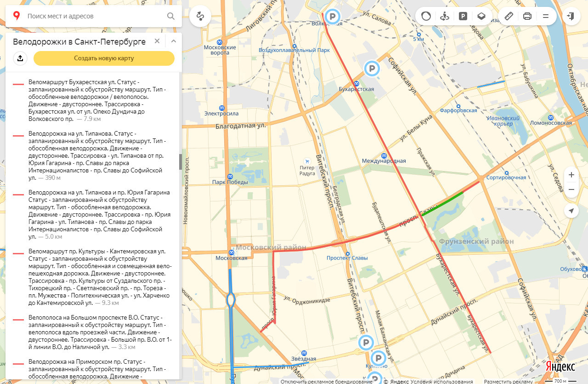This screenshot has width=588, height=384.
Task: Click the my location arrow button
Action: [x=571, y=211]
